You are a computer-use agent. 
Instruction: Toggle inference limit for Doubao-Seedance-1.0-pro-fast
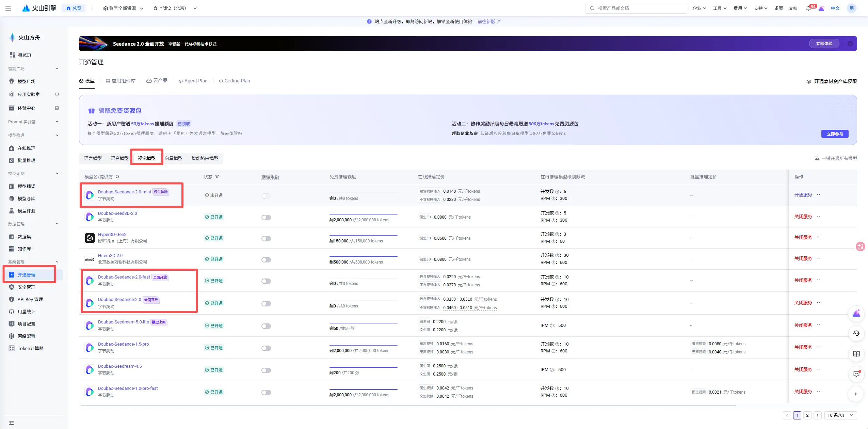pos(266,393)
